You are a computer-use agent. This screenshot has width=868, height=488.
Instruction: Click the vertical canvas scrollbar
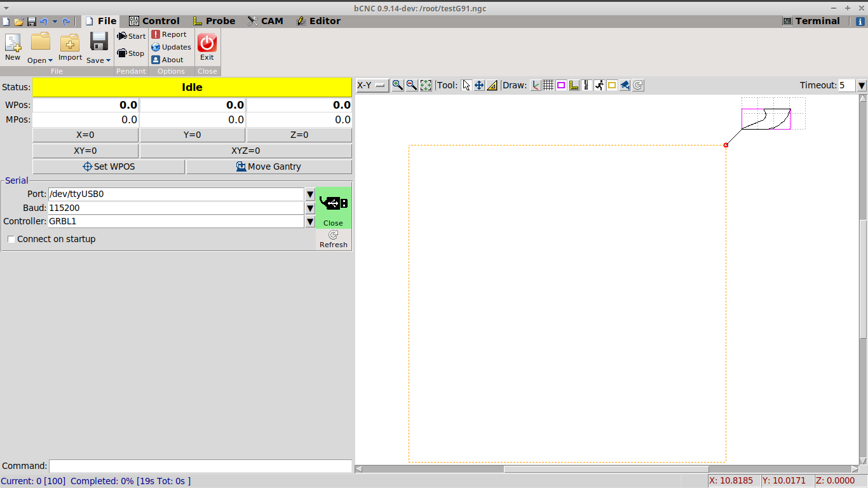click(863, 280)
